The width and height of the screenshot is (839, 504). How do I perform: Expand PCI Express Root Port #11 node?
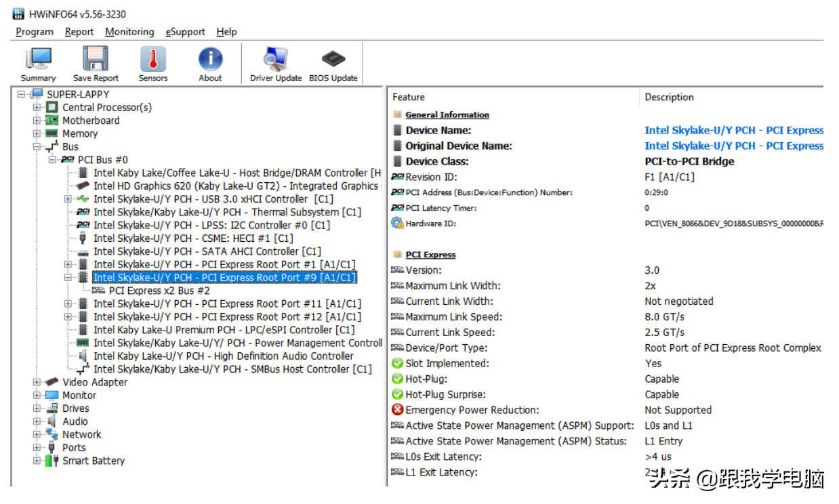[68, 303]
